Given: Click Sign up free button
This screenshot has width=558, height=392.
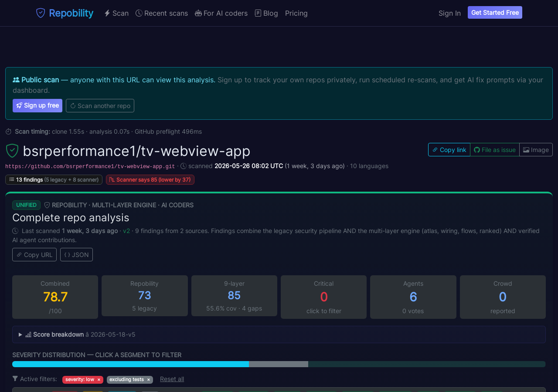Looking at the screenshot, I should 37,105.
